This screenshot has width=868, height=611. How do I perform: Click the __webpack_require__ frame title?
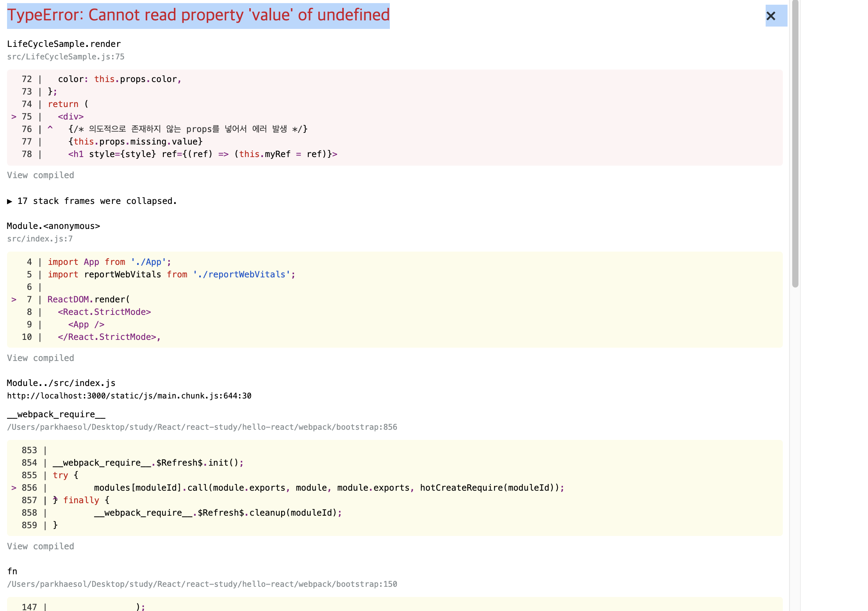[x=56, y=414]
